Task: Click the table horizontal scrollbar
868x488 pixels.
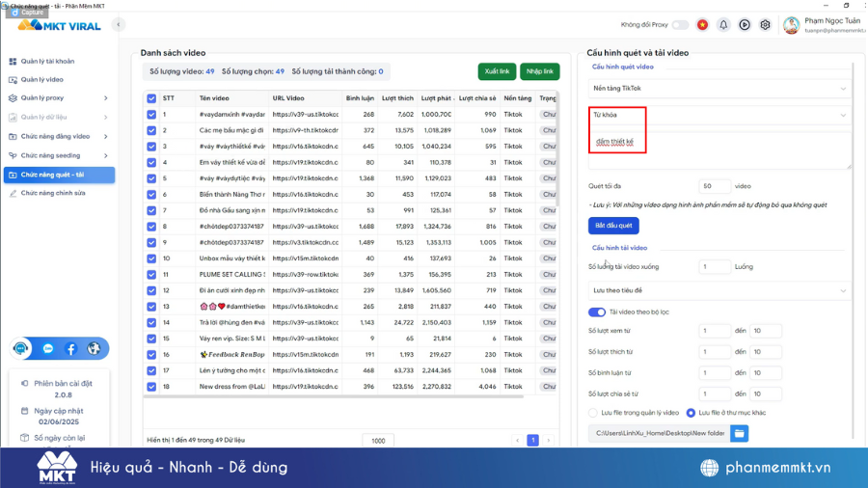Action: pos(334,396)
